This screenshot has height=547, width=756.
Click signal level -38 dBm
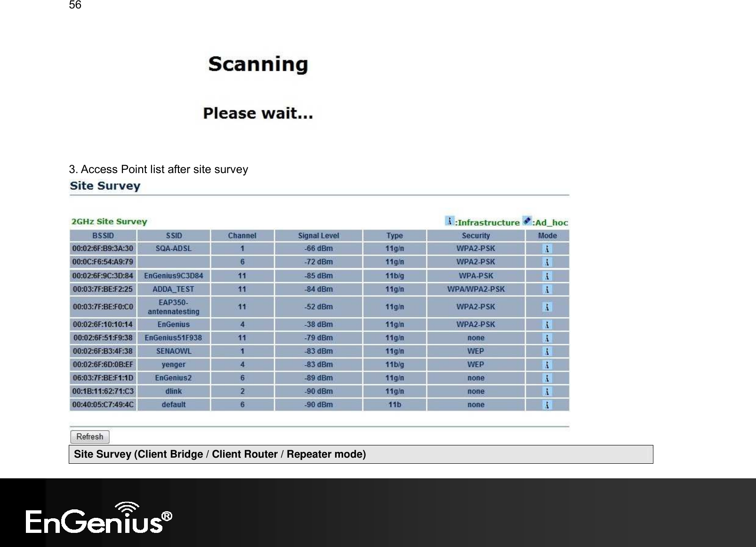click(x=319, y=325)
